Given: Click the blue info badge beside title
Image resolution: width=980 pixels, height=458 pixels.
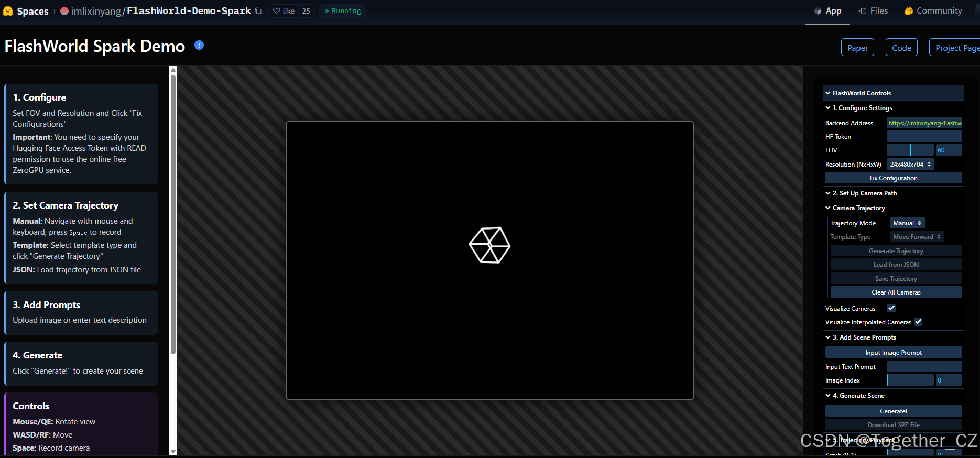Looking at the screenshot, I should [x=199, y=45].
